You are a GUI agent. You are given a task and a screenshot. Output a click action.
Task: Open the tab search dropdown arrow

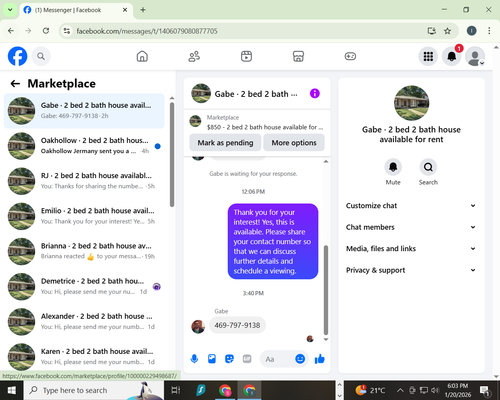(10, 10)
